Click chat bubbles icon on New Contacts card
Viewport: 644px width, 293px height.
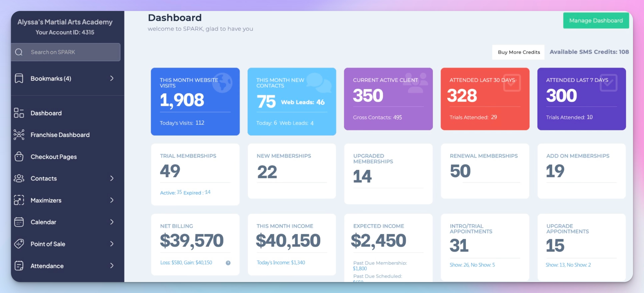(319, 83)
